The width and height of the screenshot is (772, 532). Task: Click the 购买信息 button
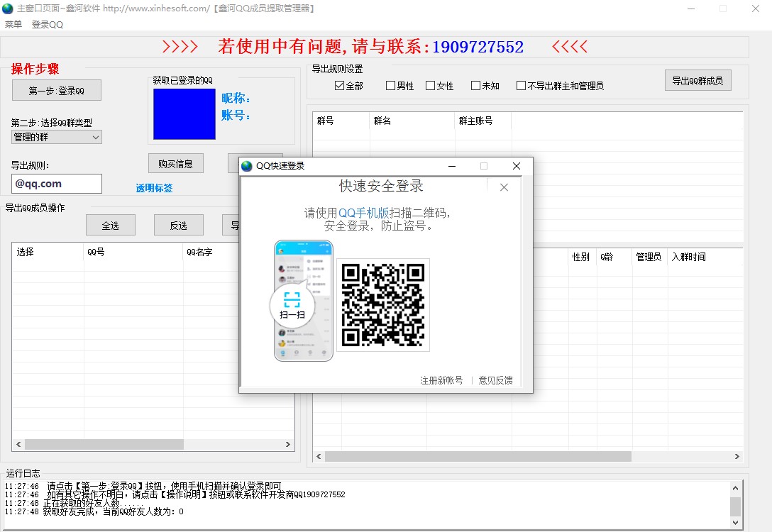(x=176, y=164)
